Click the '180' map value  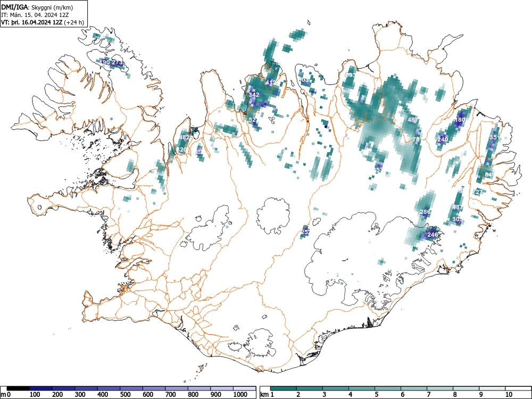(460, 120)
